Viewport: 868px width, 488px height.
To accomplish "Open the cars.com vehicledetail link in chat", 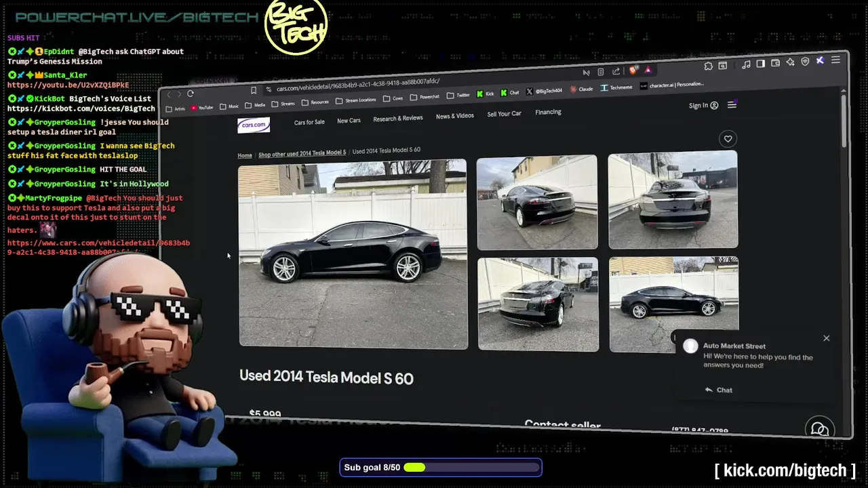I will [98, 247].
